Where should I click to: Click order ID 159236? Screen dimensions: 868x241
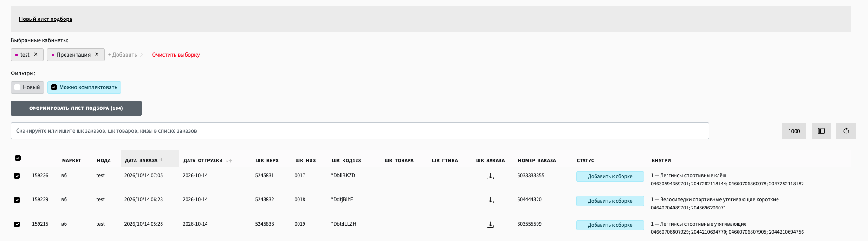coord(40,175)
